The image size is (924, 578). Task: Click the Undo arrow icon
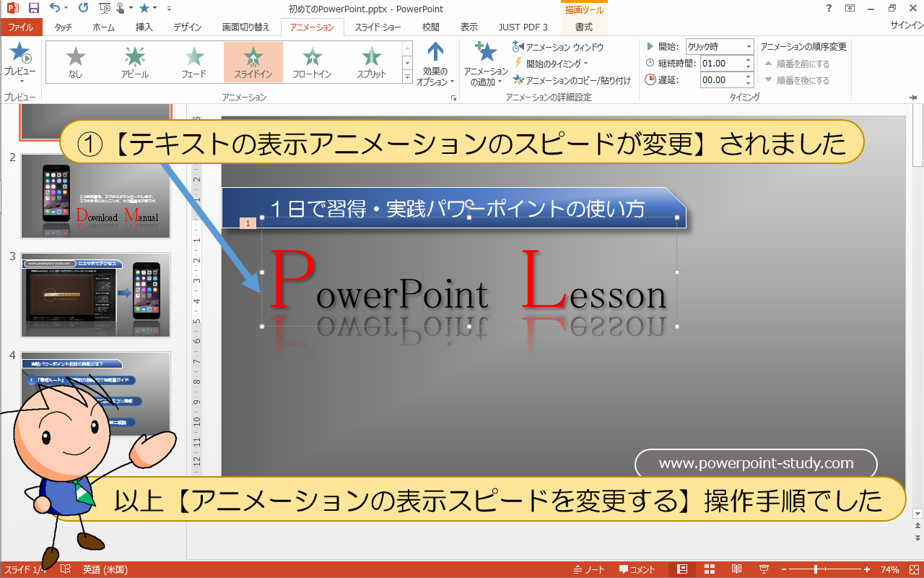pyautogui.click(x=56, y=9)
